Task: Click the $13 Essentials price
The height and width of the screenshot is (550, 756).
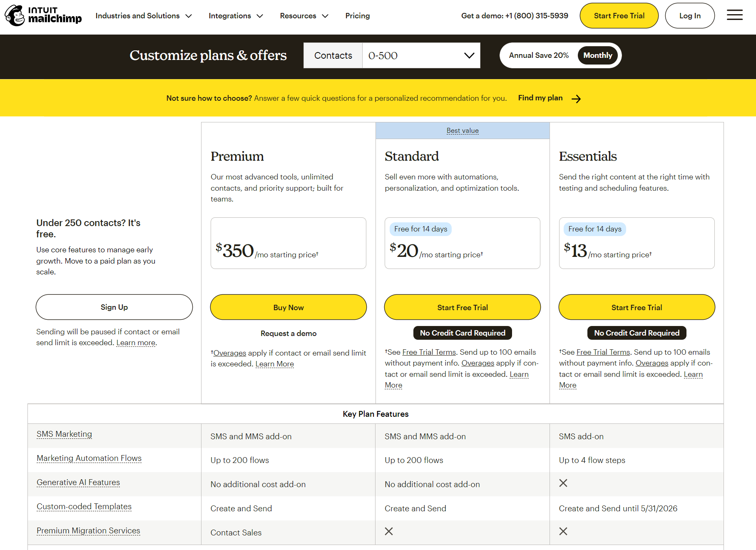Action: [575, 250]
